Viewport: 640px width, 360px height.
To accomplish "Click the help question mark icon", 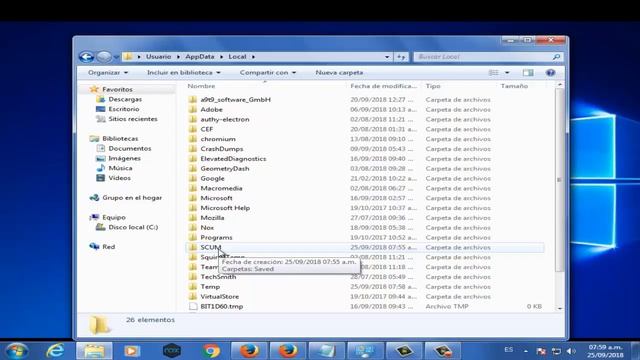I will tap(550, 73).
